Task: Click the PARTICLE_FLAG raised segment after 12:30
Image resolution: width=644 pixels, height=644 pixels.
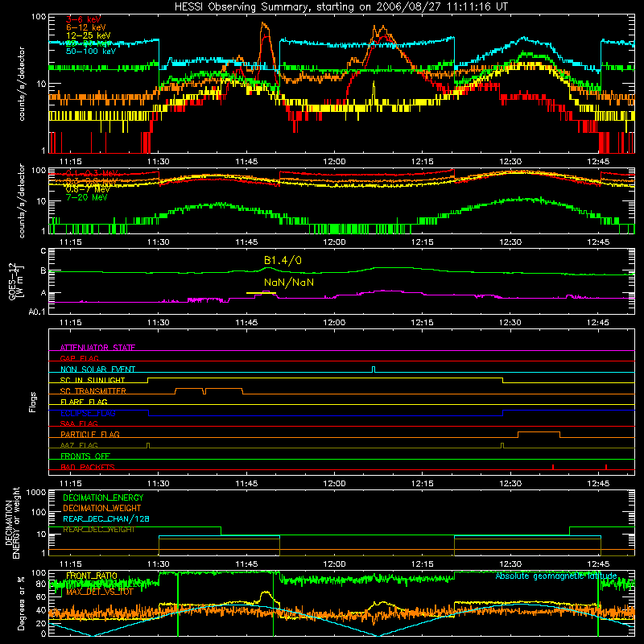Action: (x=539, y=432)
